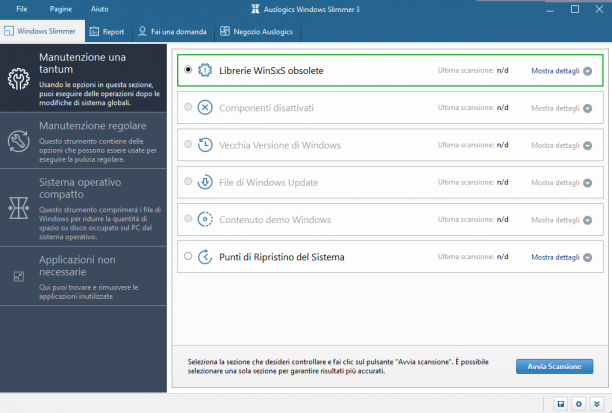Click the Windows Slimmer tab icon
The width and height of the screenshot is (612, 413).
pos(9,31)
